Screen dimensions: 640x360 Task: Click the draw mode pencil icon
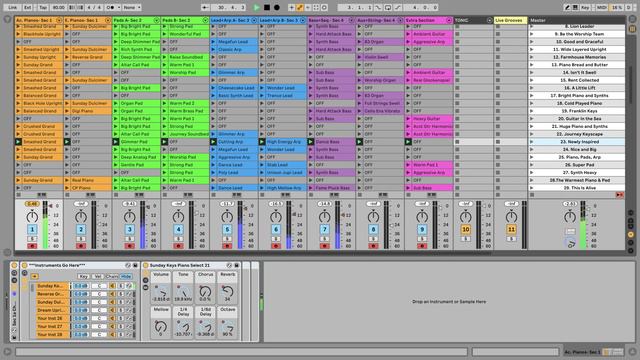click(567, 7)
